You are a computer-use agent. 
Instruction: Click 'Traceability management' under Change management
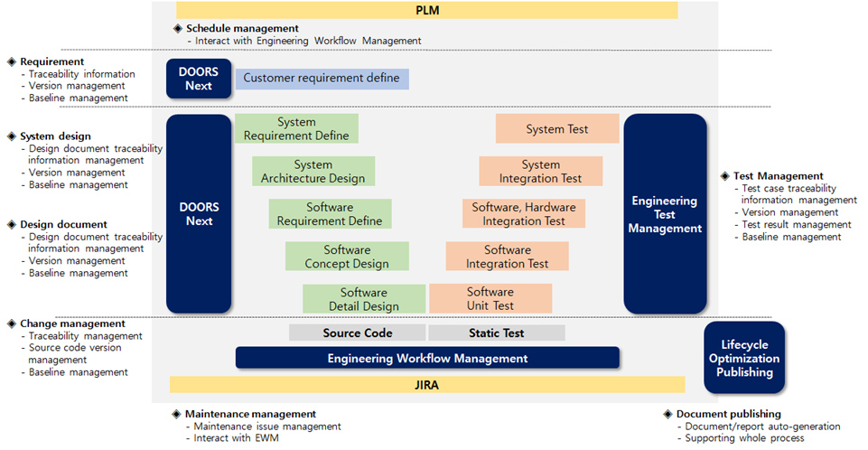click(86, 336)
